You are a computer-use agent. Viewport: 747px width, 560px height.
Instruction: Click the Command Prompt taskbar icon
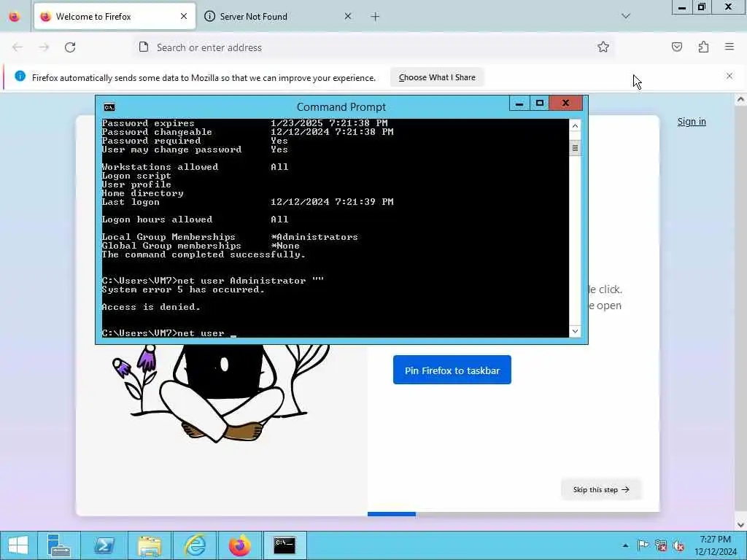(285, 545)
